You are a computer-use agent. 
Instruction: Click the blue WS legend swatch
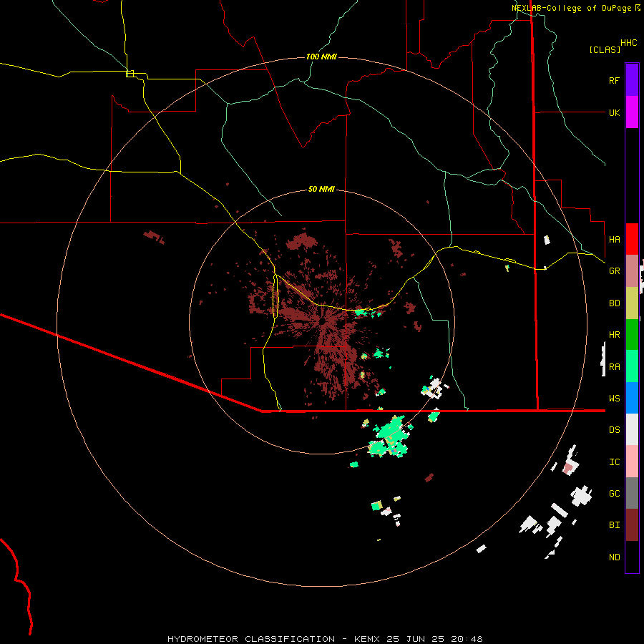click(632, 398)
